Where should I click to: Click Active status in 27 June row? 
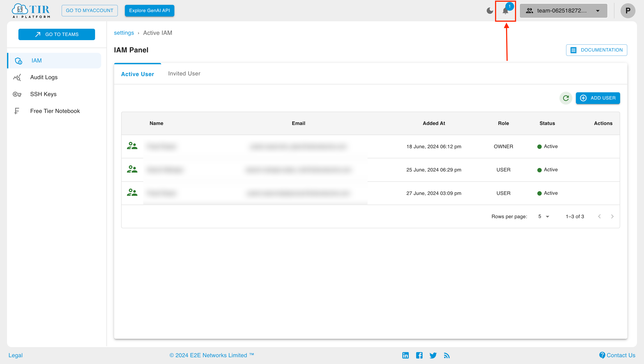click(547, 193)
